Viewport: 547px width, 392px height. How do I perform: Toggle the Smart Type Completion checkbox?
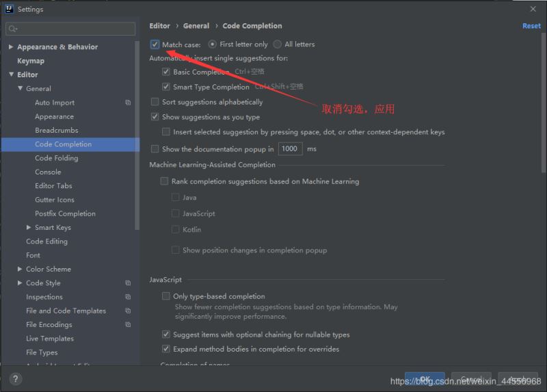[166, 87]
